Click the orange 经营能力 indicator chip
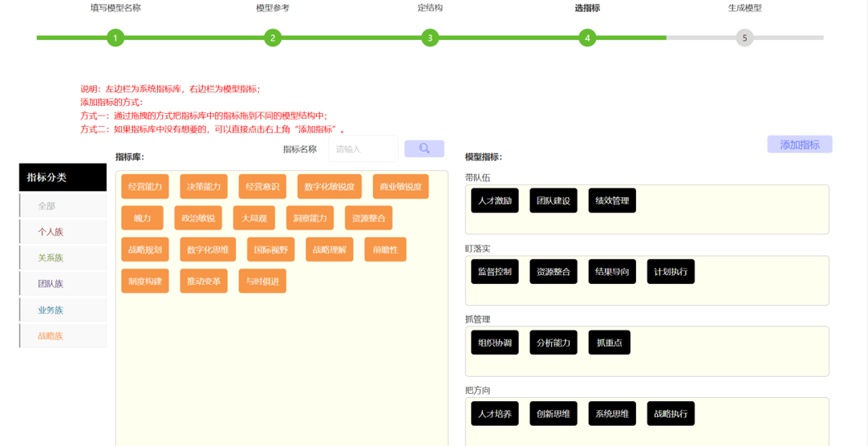Viewport: 868px width, 446px height. pos(145,186)
